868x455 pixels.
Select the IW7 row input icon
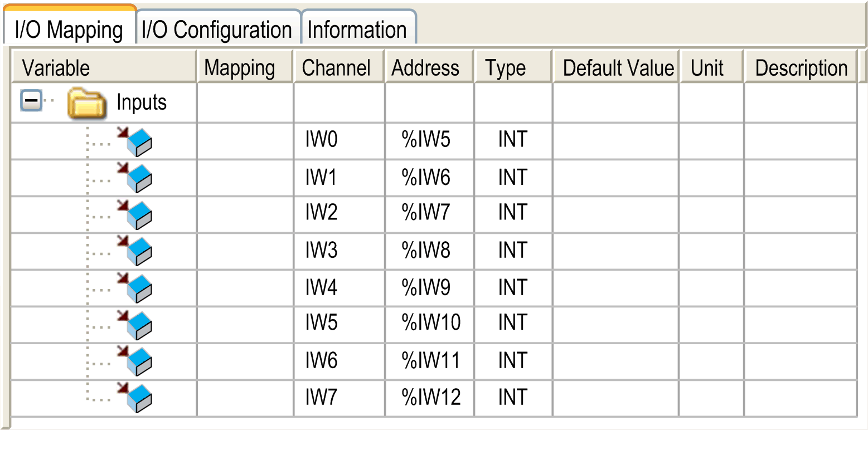click(x=135, y=398)
